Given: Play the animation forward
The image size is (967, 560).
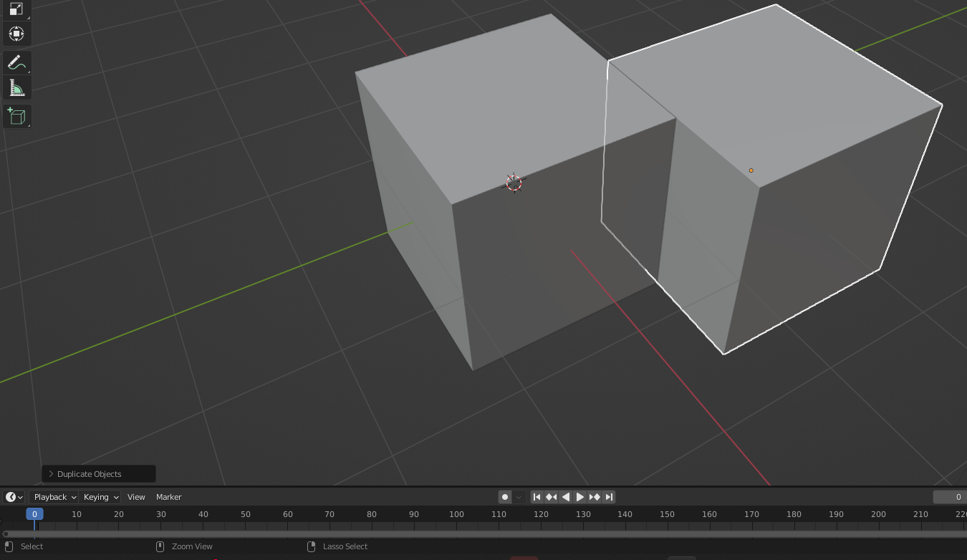Looking at the screenshot, I should [x=579, y=497].
